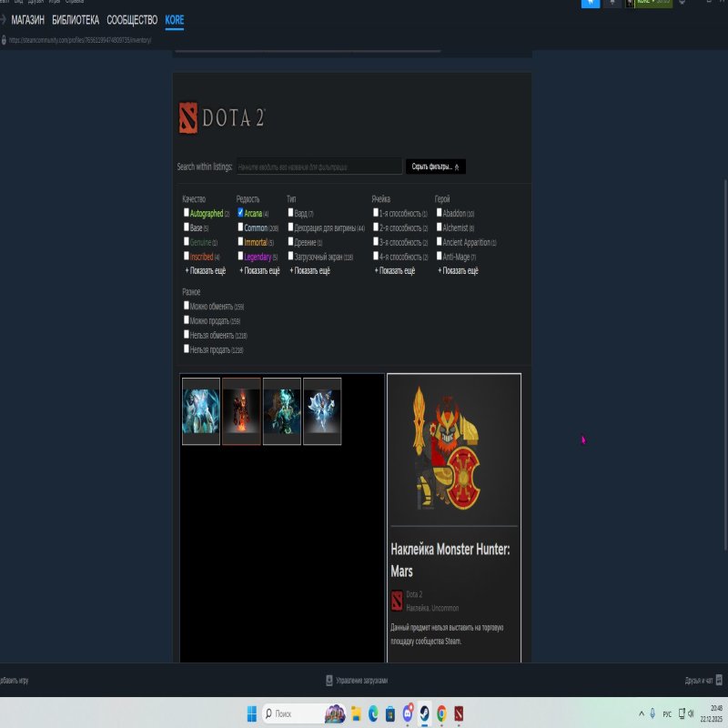Click Dota 2 game icon under sticker name
Viewport: 728px width, 728px height.
click(397, 600)
